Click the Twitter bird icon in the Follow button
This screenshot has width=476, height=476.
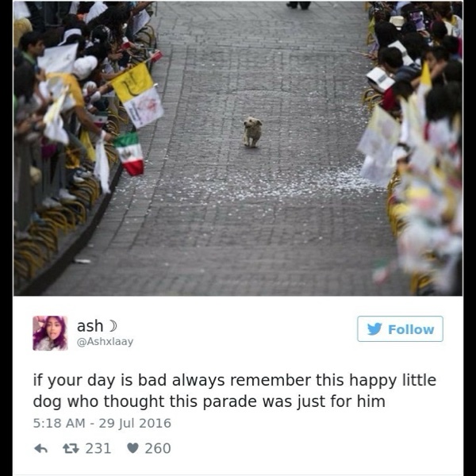pyautogui.click(x=374, y=329)
